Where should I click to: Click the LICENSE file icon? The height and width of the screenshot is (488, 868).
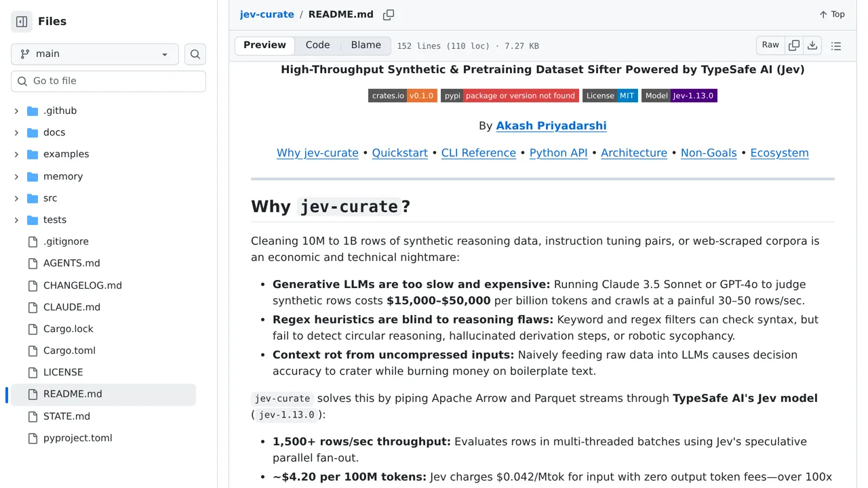pos(33,373)
